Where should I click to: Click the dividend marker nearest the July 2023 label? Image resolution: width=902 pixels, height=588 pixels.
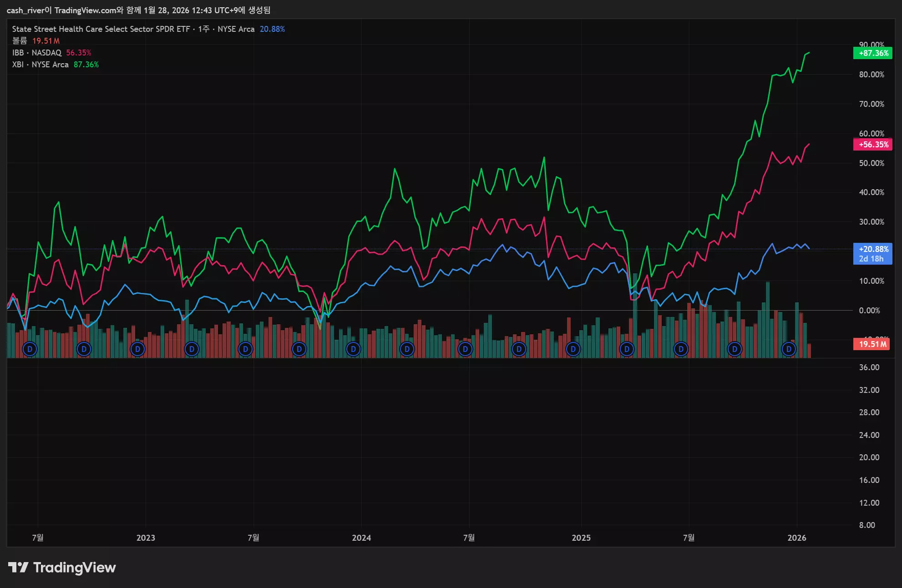click(245, 349)
